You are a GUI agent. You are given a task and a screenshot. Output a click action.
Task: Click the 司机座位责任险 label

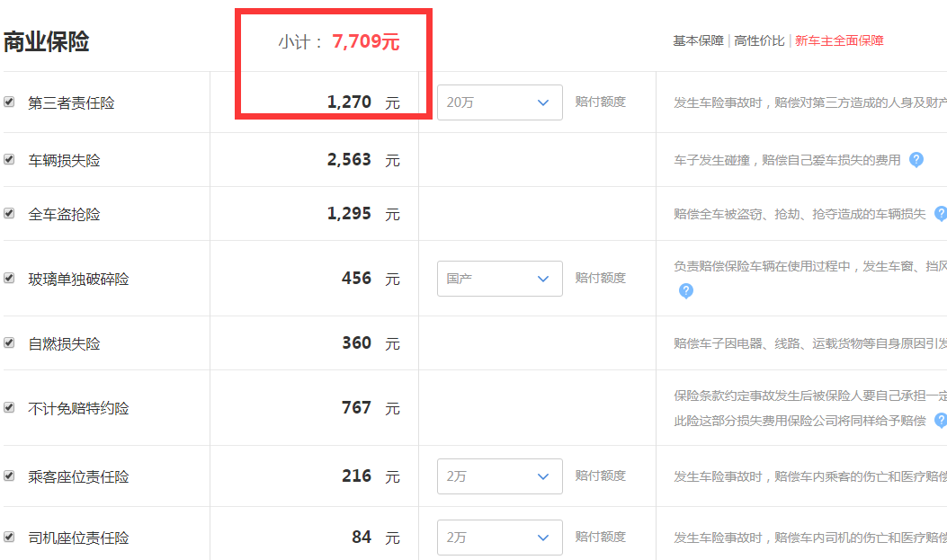click(78, 538)
